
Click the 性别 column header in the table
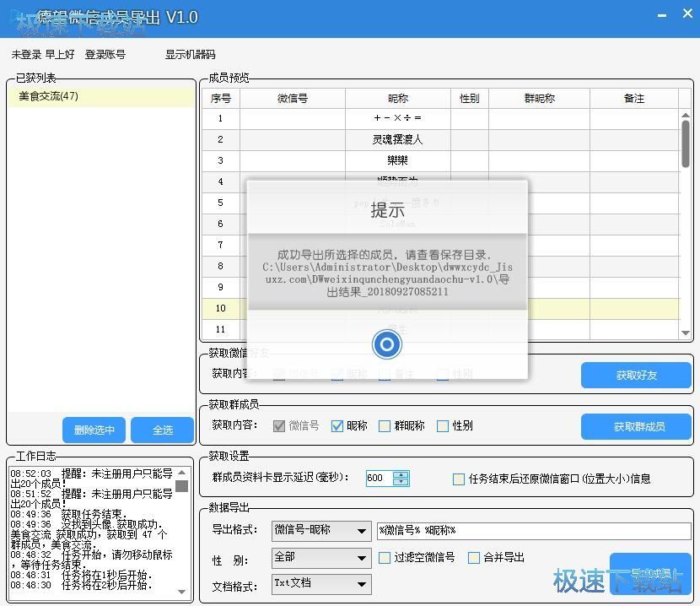tap(470, 98)
